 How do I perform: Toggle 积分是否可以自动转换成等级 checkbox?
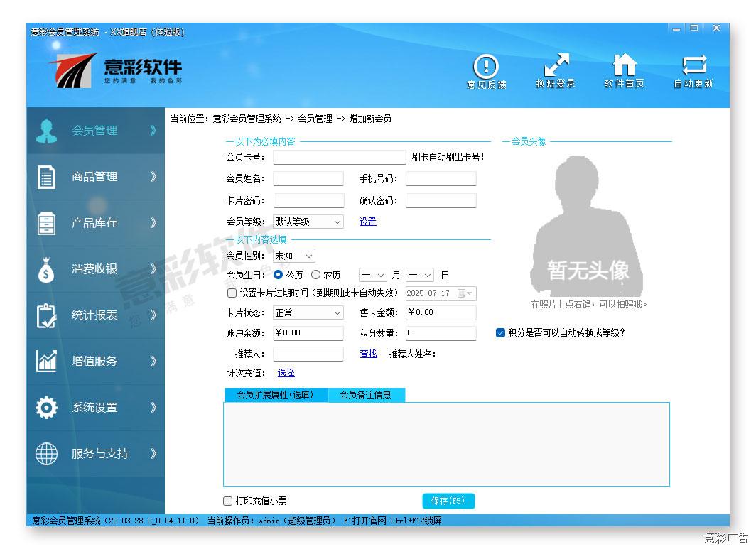pyautogui.click(x=500, y=332)
